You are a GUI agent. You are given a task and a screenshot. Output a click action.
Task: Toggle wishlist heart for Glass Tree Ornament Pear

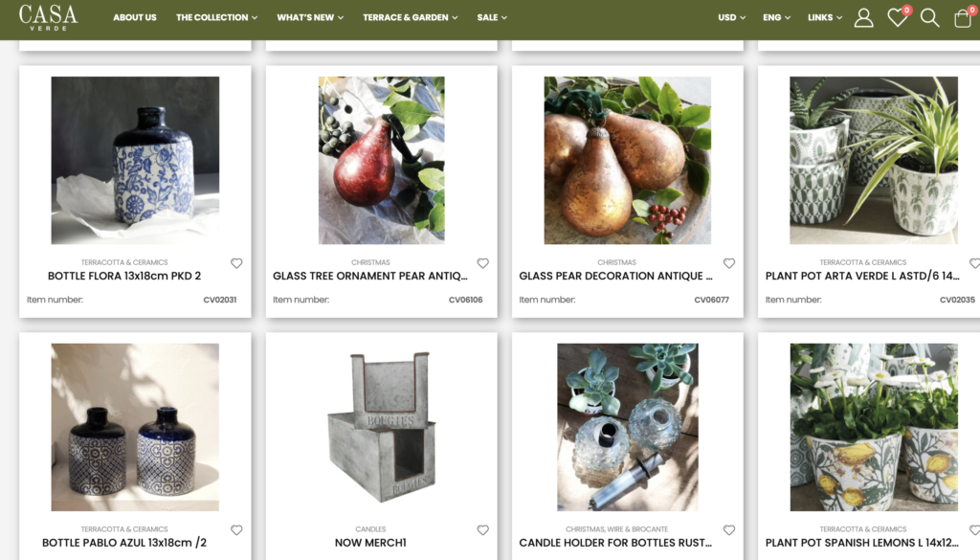tap(482, 263)
